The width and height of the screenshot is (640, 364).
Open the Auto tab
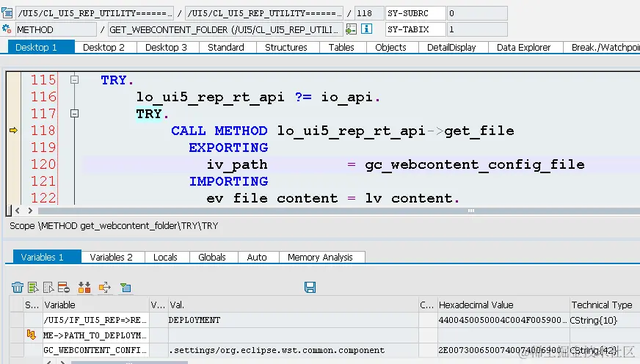[257, 257]
